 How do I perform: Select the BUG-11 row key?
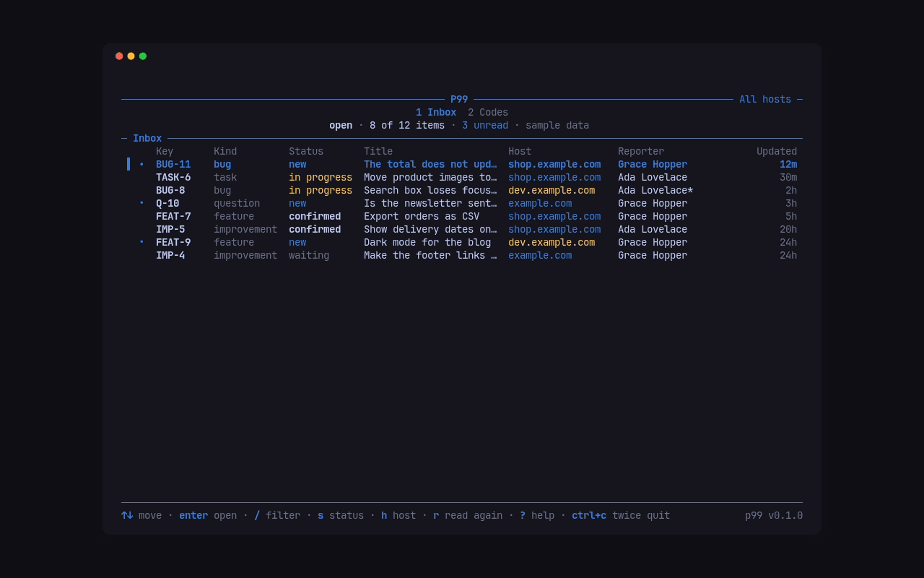[x=173, y=164]
